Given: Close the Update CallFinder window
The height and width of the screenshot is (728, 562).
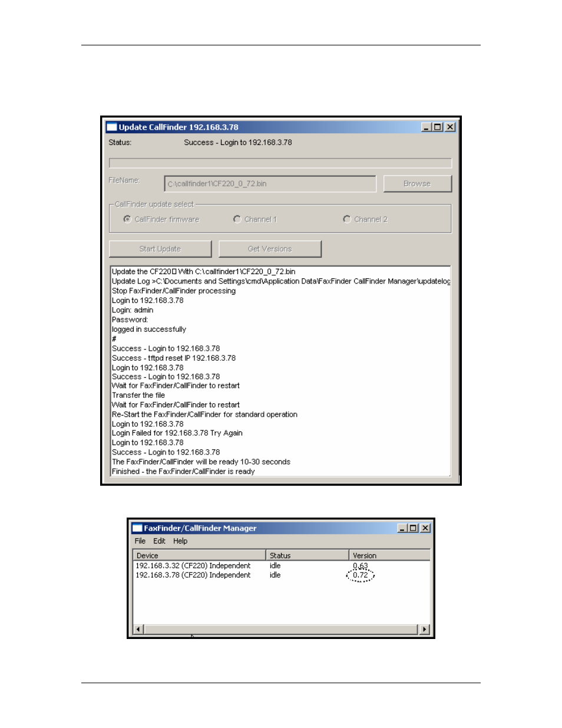Looking at the screenshot, I should point(450,127).
